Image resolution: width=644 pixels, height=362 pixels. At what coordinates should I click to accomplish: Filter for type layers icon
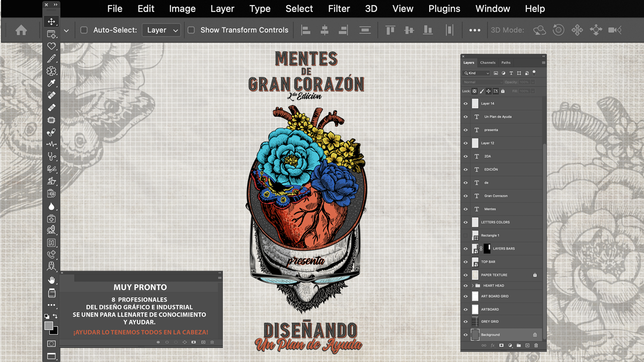click(511, 73)
